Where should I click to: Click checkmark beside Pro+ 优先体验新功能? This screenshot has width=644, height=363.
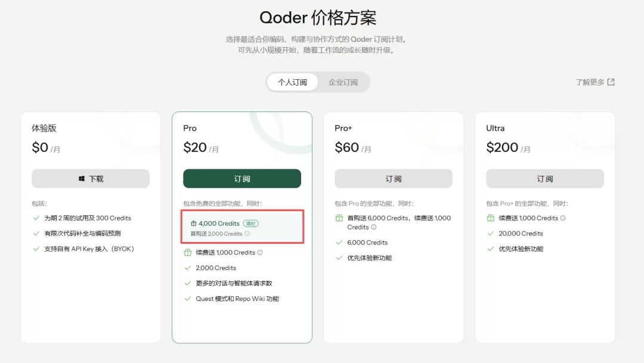point(339,258)
